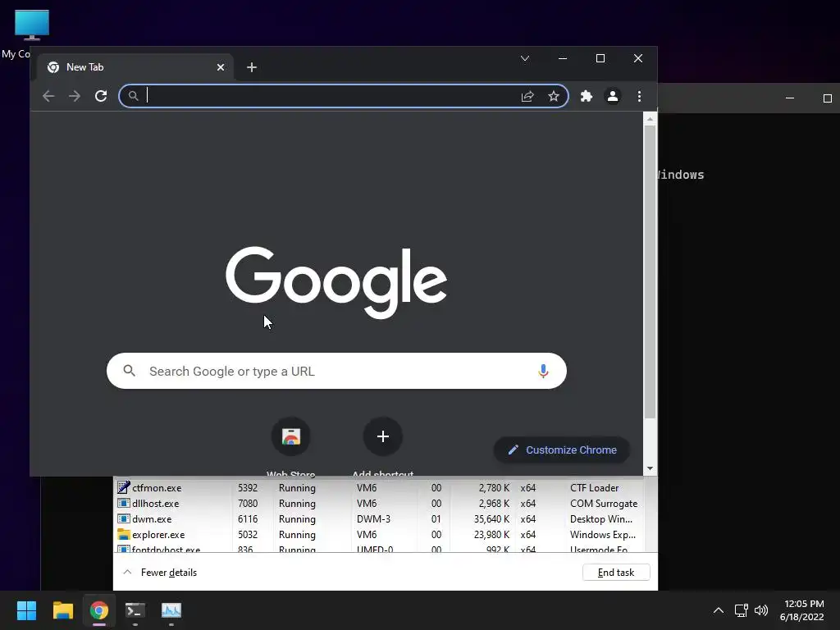Click the 35,640 K memory value
This screenshot has width=840, height=630.
(x=491, y=519)
